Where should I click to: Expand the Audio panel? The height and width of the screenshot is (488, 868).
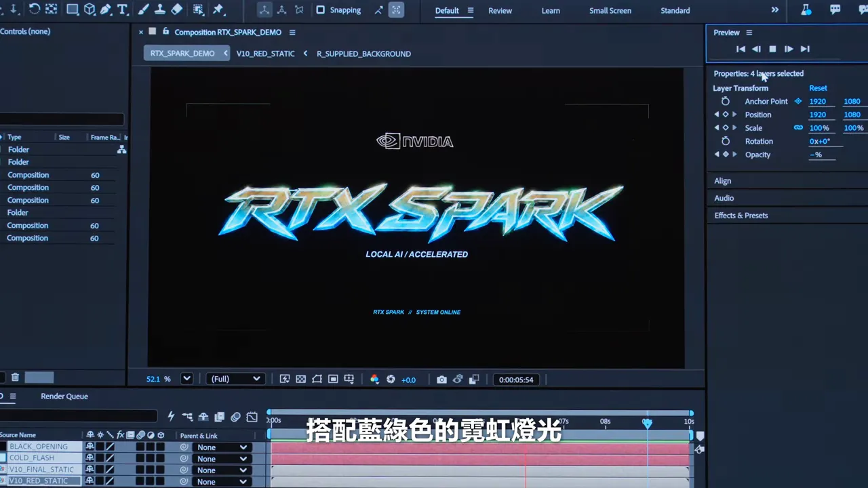point(724,198)
